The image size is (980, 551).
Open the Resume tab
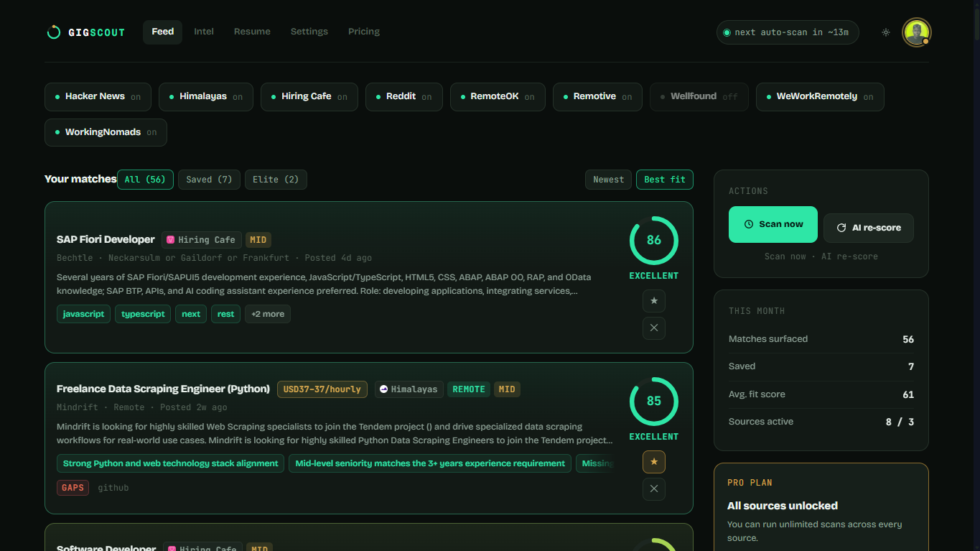point(252,32)
